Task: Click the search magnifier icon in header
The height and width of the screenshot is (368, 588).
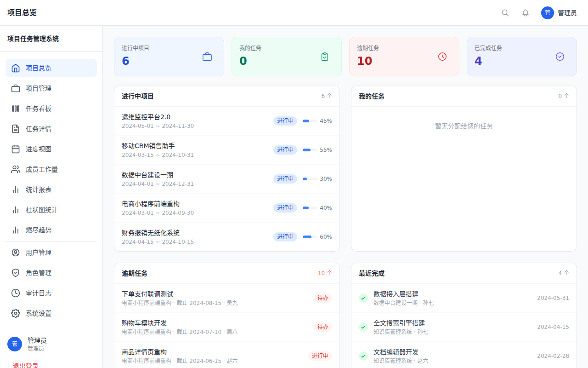Action: 505,13
